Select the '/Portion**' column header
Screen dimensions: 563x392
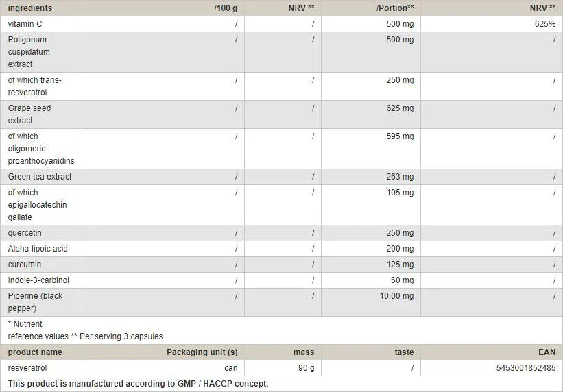pos(395,8)
